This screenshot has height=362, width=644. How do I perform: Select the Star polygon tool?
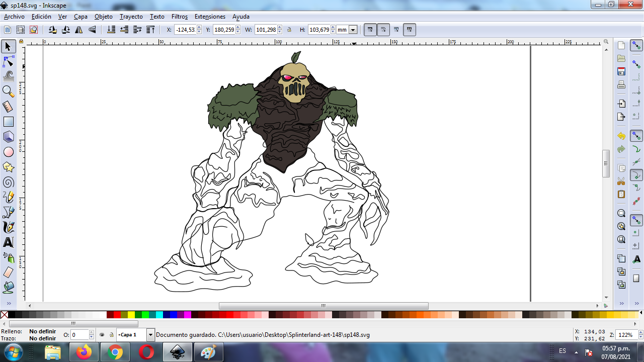pos(8,167)
